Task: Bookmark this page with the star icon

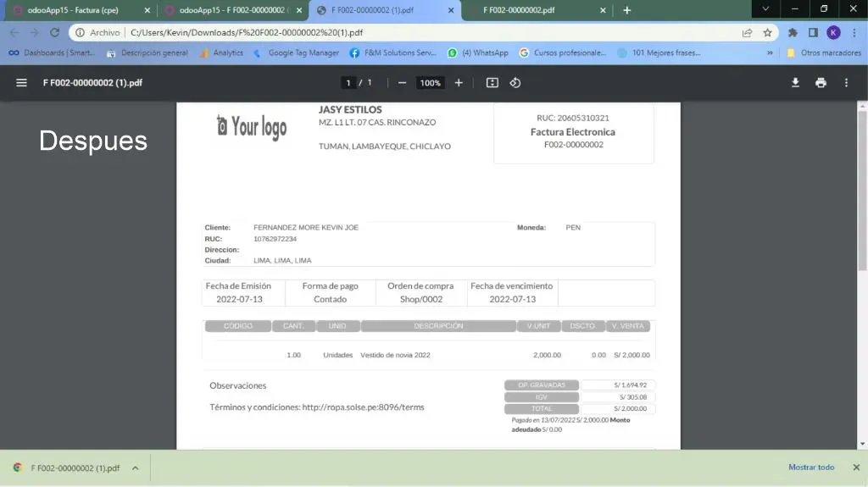Action: click(767, 33)
